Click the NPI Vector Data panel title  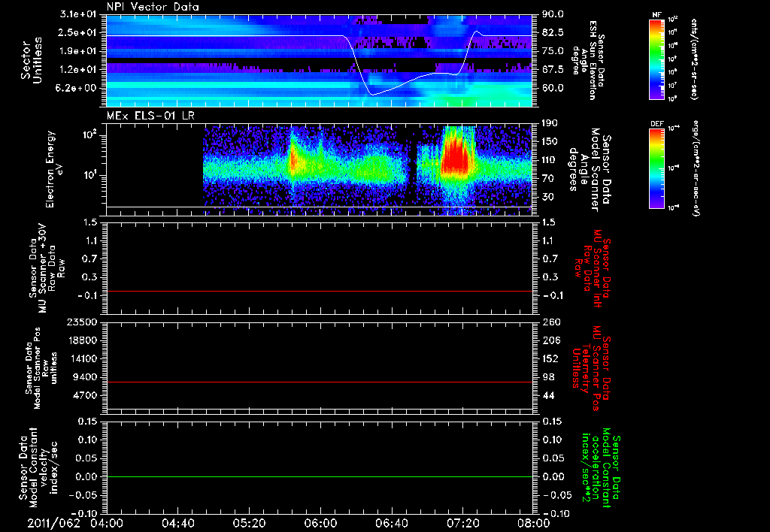pyautogui.click(x=153, y=7)
